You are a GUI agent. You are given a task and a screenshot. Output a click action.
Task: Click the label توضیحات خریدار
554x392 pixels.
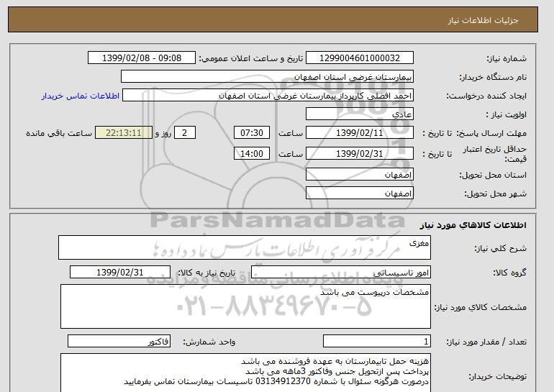[498, 376]
